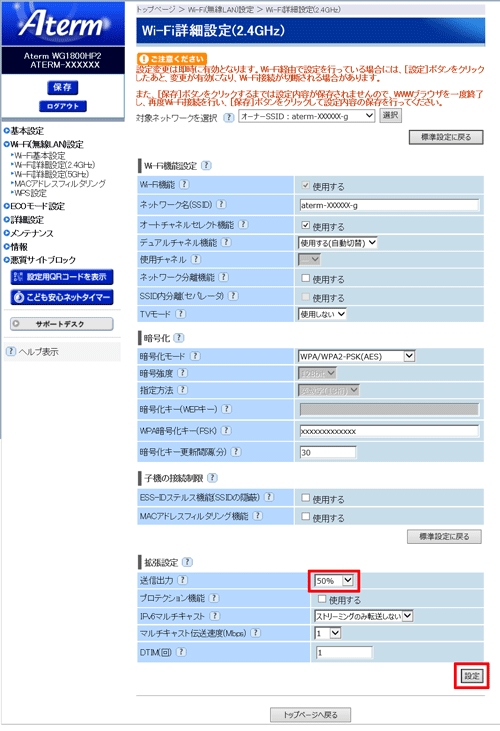Image resolution: width=500 pixels, height=731 pixels.
Task: Enable ESS-IDステルス機能 checkbox
Action: click(x=305, y=498)
